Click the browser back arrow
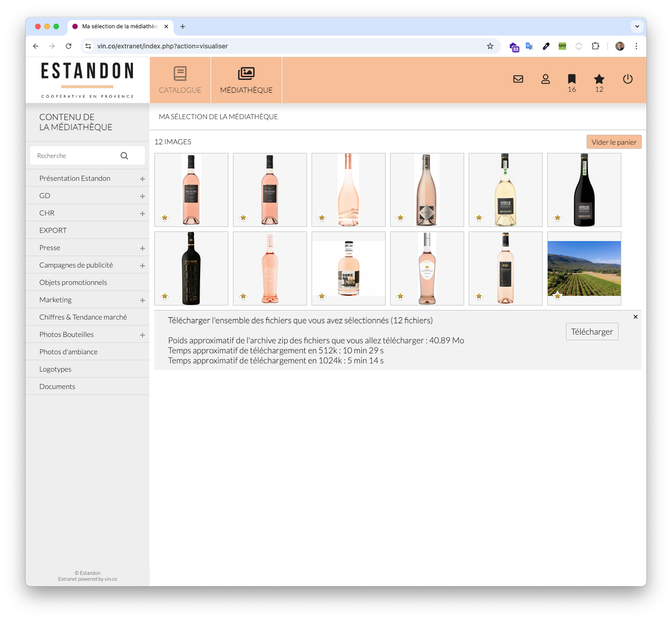This screenshot has height=620, width=672. point(36,46)
